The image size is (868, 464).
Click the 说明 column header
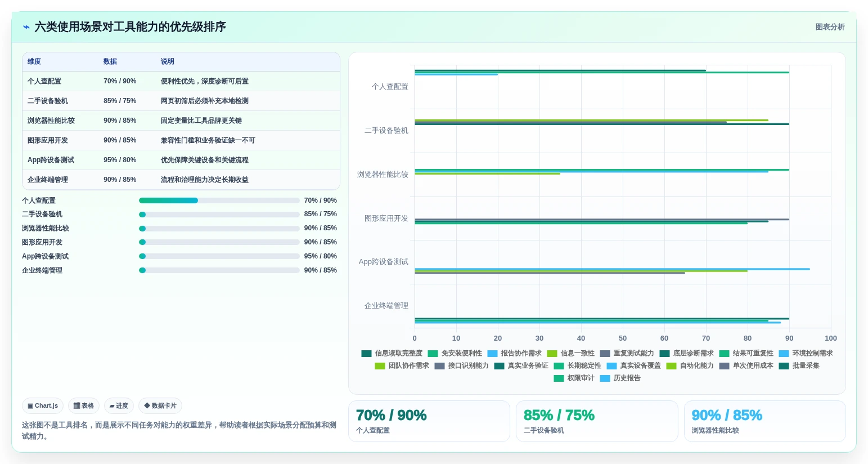click(x=168, y=61)
